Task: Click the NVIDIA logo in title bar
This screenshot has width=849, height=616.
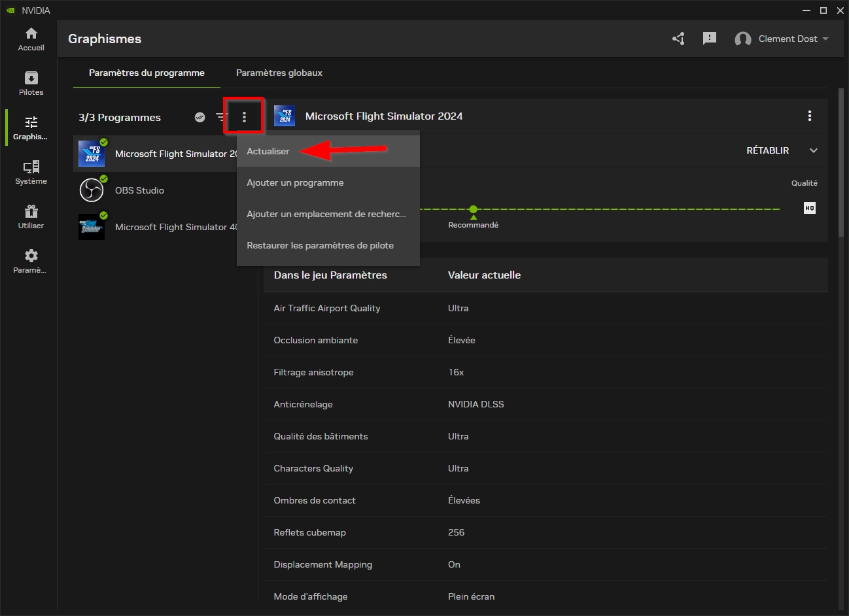Action: click(x=10, y=10)
